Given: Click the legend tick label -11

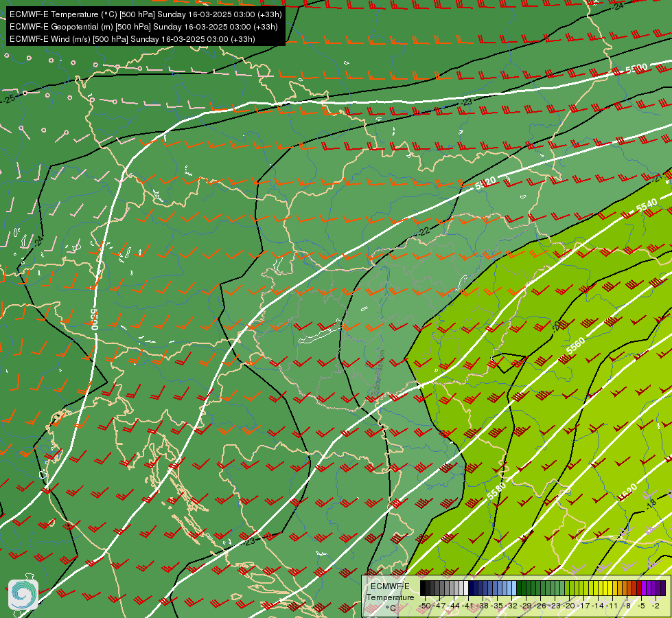Looking at the screenshot, I should pyautogui.click(x=613, y=606).
